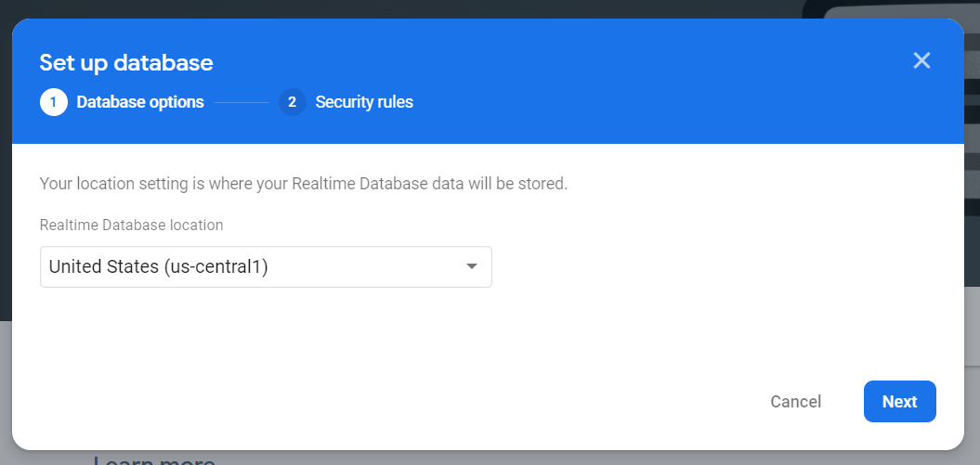980x465 pixels.
Task: Click the Set up database title
Action: tap(126, 63)
